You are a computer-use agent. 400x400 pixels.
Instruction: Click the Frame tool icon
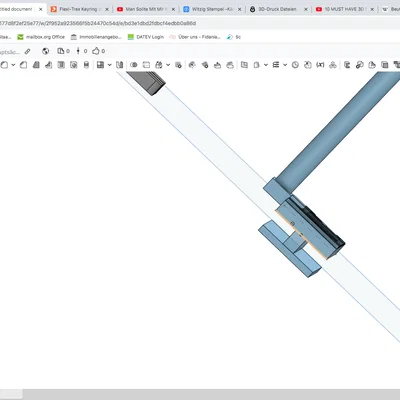(x=276, y=65)
